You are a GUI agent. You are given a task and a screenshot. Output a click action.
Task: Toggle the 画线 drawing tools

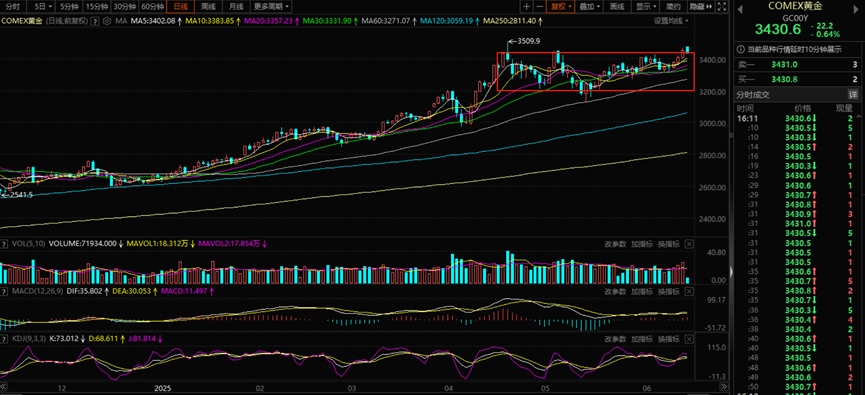tap(617, 7)
